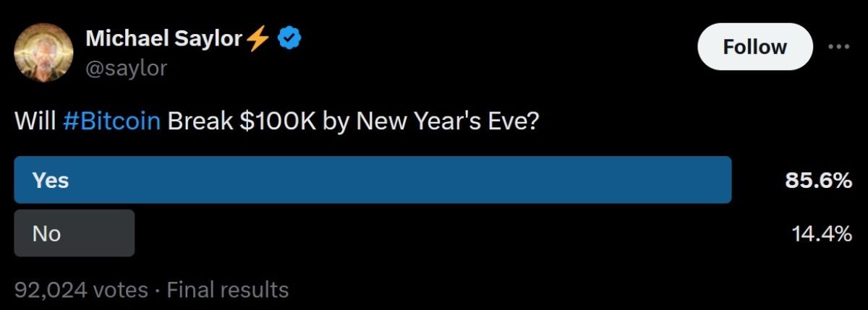Viewport: 868px width, 310px height.
Task: Click the 85.6% poll percentage
Action: (x=819, y=181)
